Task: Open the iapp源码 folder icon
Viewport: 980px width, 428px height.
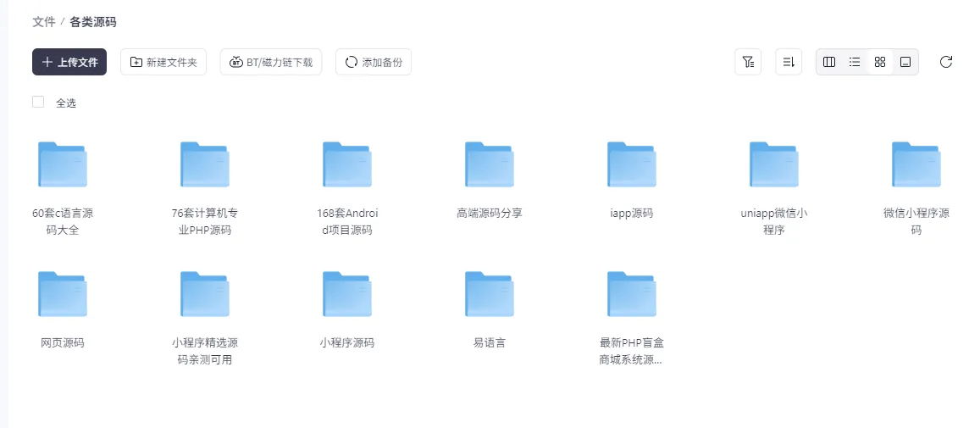Action: coord(632,164)
